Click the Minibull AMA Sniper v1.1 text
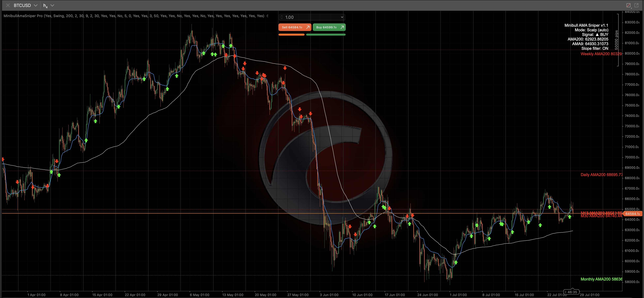 (x=586, y=25)
